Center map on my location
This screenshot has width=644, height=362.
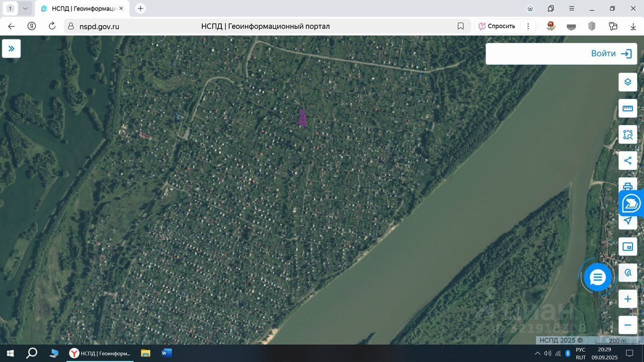click(627, 221)
